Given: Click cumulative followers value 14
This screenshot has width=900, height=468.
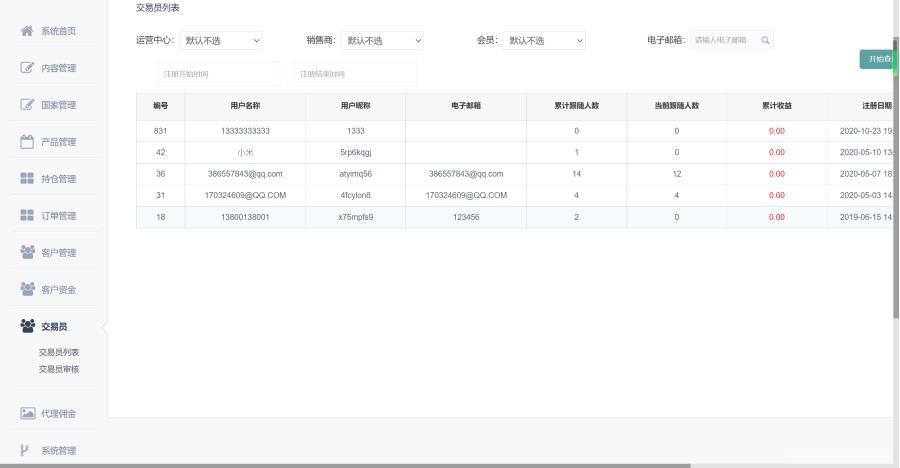Looking at the screenshot, I should pos(576,174).
